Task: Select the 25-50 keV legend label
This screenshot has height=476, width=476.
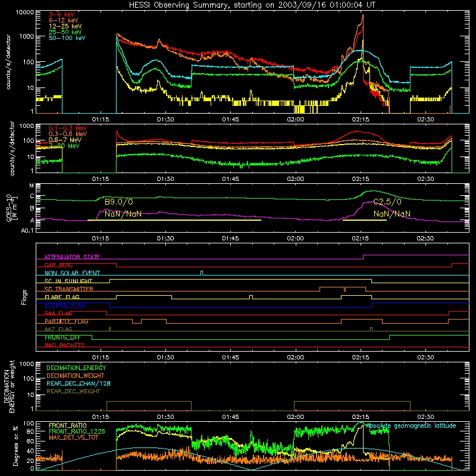Action: click(65, 32)
